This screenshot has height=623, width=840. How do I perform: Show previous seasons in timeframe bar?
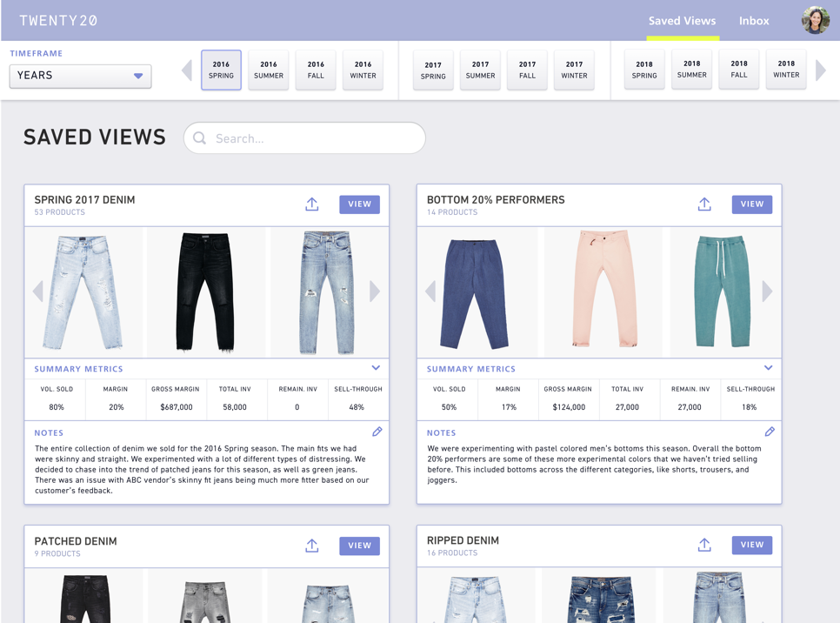click(x=187, y=70)
